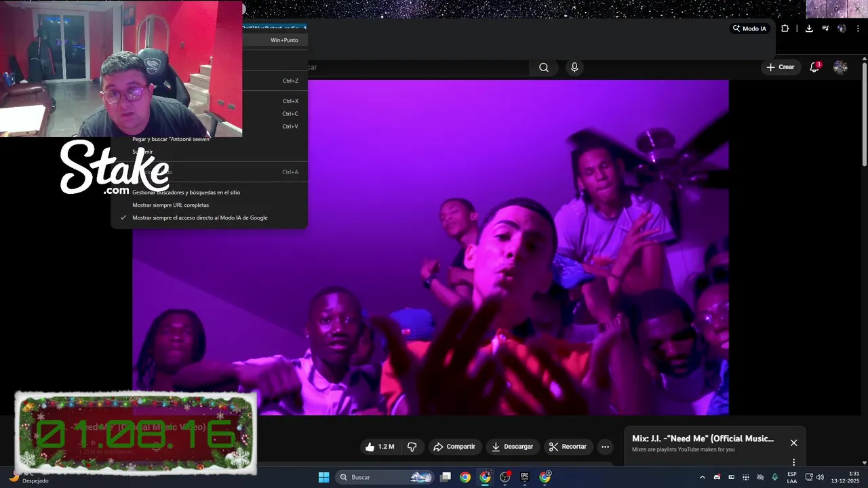Like the video with 1.2 M likes
The height and width of the screenshot is (488, 868).
pyautogui.click(x=379, y=447)
